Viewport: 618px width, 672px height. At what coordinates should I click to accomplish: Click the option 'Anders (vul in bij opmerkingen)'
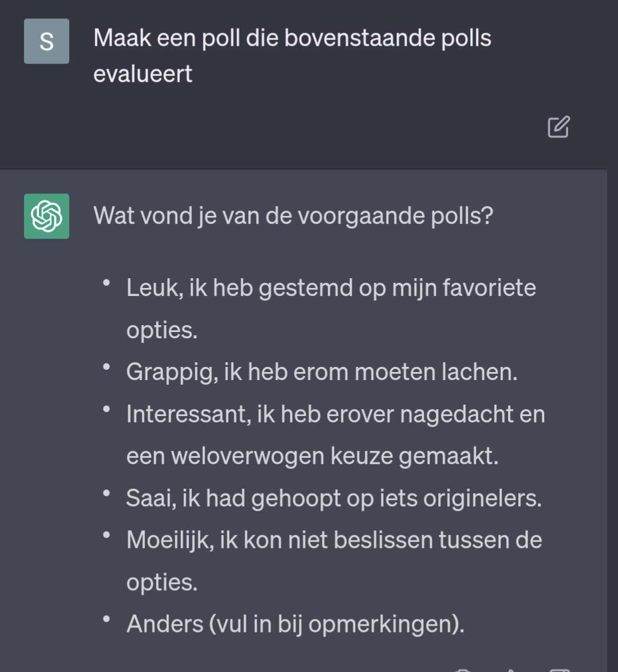(x=295, y=624)
